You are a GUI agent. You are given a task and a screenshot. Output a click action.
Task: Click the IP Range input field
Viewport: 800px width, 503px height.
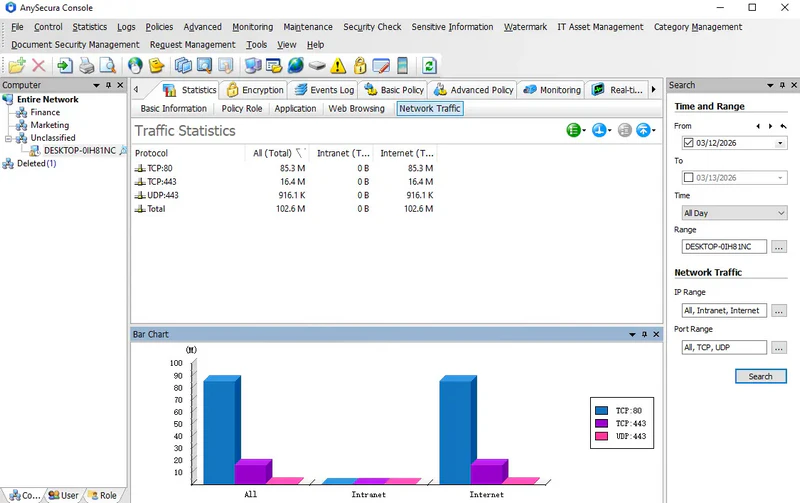(724, 310)
